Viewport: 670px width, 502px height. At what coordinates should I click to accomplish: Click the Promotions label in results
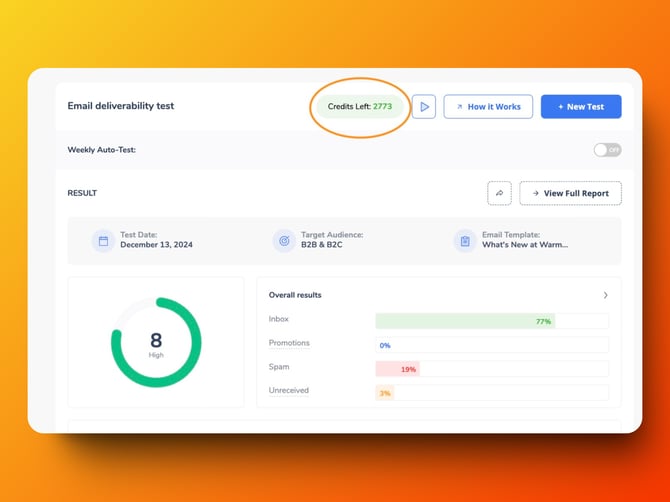pos(289,343)
